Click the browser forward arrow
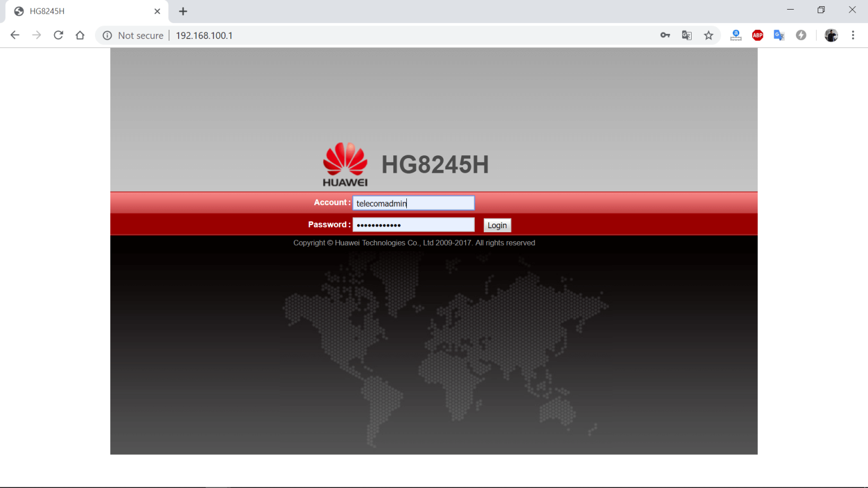 click(x=37, y=35)
